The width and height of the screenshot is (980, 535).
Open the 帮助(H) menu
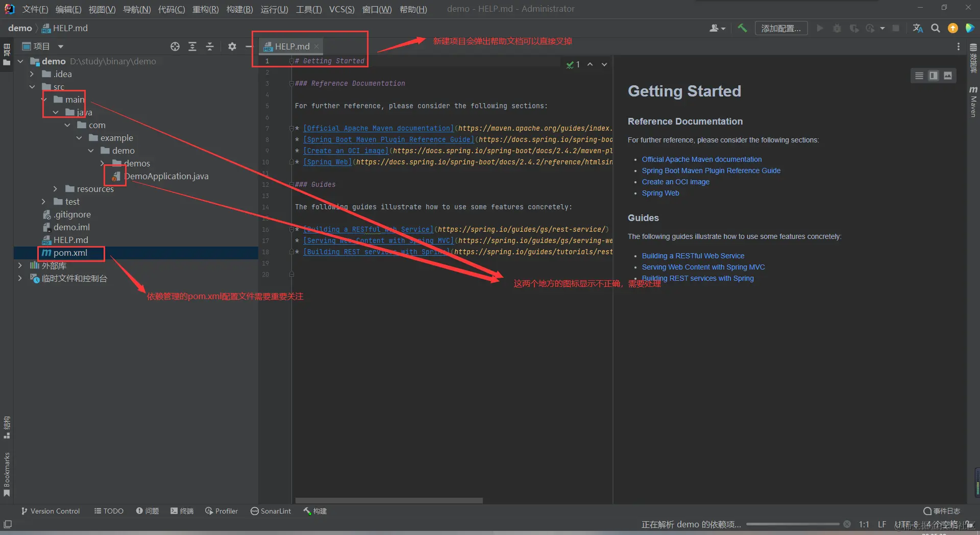click(x=413, y=9)
